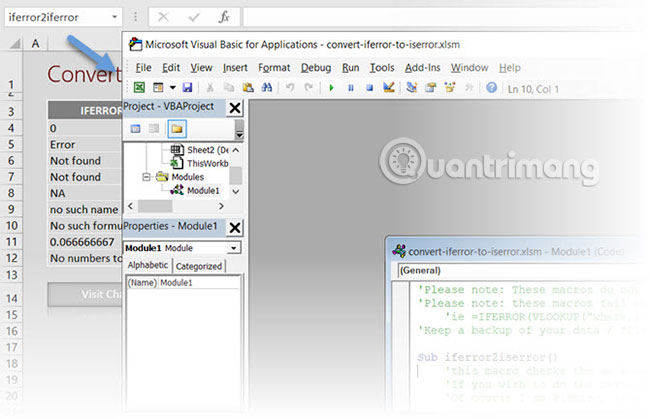Image resolution: width=650 pixels, height=419 pixels.
Task: Open the Insert menu
Action: tap(235, 68)
